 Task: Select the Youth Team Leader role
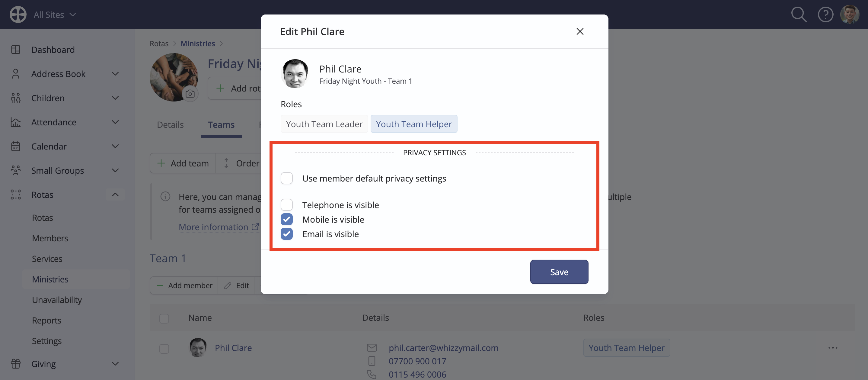[324, 124]
